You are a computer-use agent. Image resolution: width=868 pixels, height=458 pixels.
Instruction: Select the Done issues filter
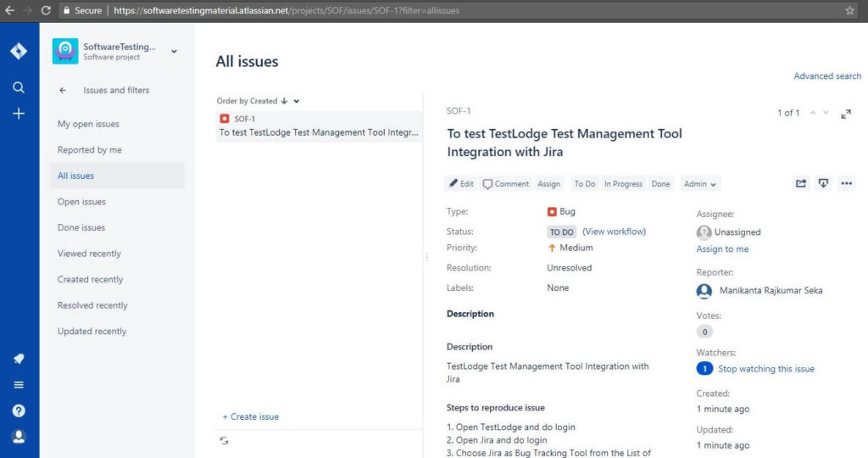[x=81, y=227]
